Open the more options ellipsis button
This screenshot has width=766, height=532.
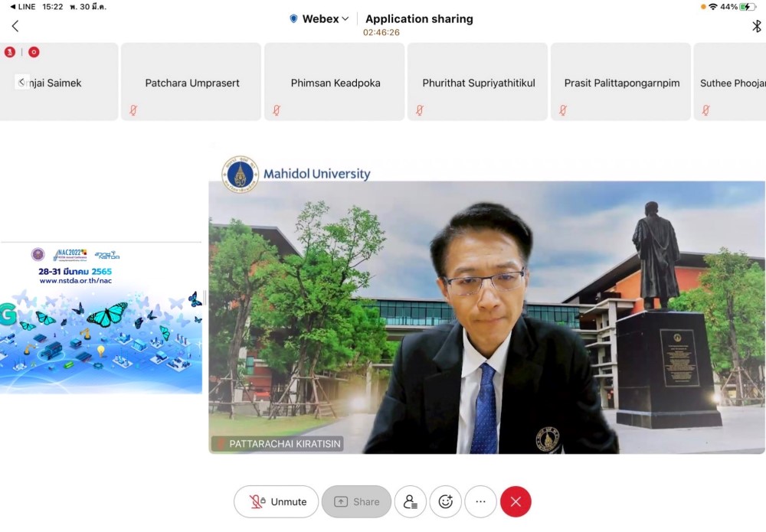[x=480, y=501]
